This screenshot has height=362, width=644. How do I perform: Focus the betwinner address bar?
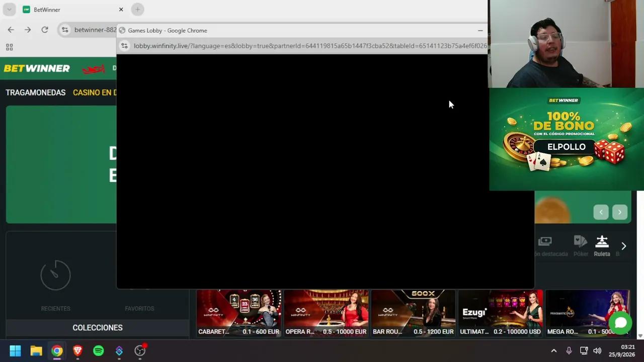tap(95, 30)
